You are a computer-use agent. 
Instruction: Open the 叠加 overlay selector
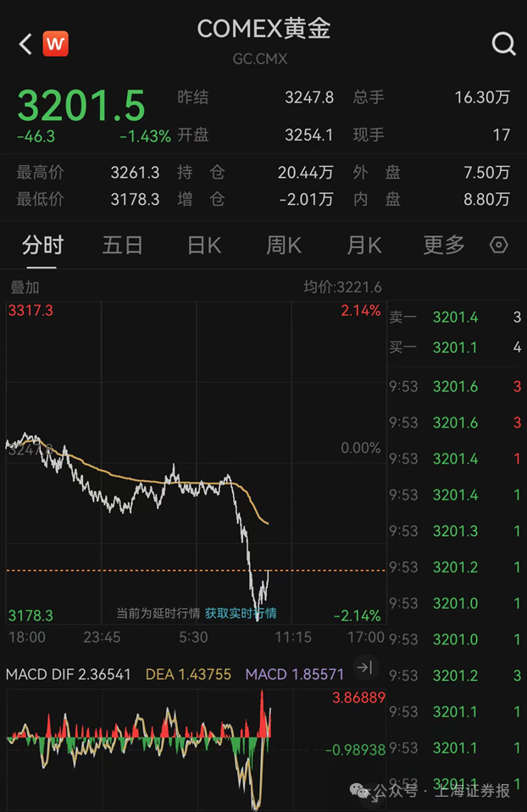point(25,288)
